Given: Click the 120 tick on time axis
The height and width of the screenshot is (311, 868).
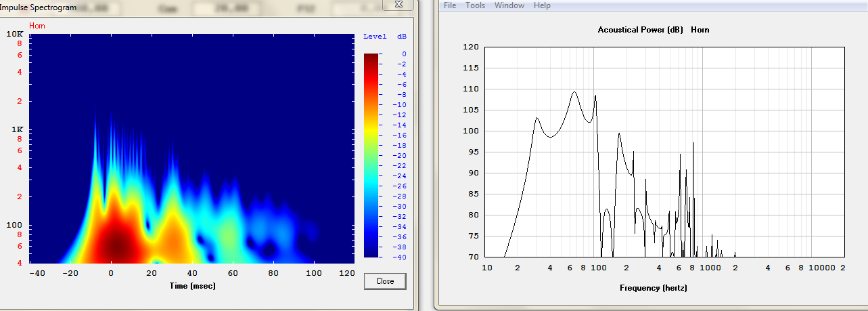Looking at the screenshot, I should coord(346,273).
